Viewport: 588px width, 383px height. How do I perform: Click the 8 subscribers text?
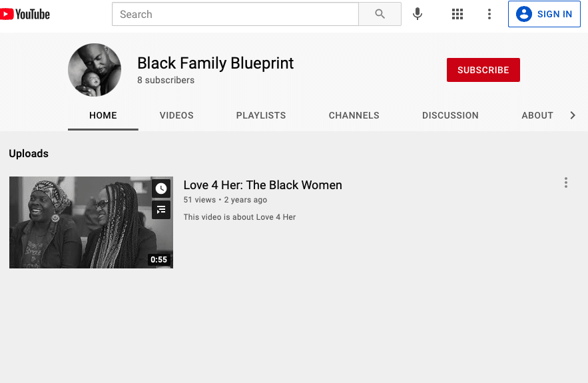point(166,81)
